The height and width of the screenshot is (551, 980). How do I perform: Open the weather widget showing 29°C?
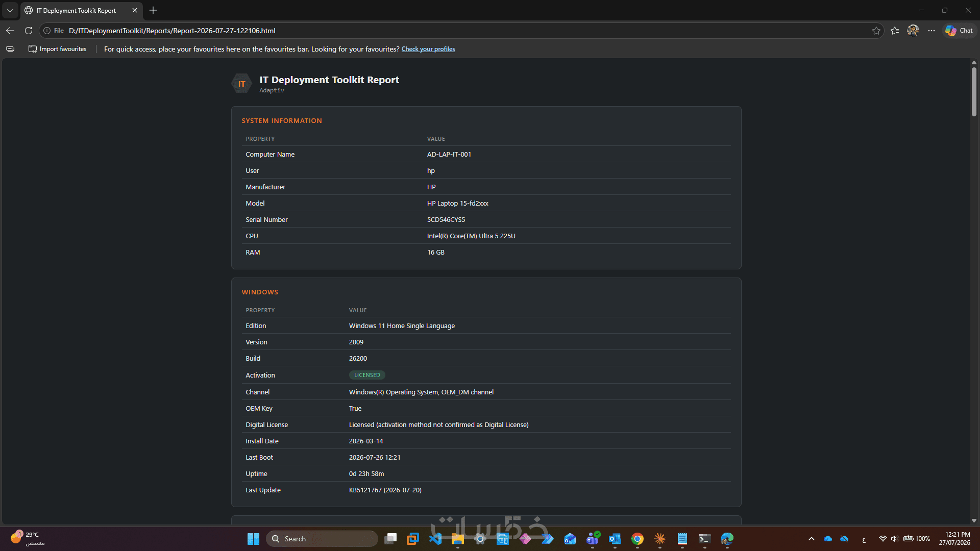tap(28, 539)
